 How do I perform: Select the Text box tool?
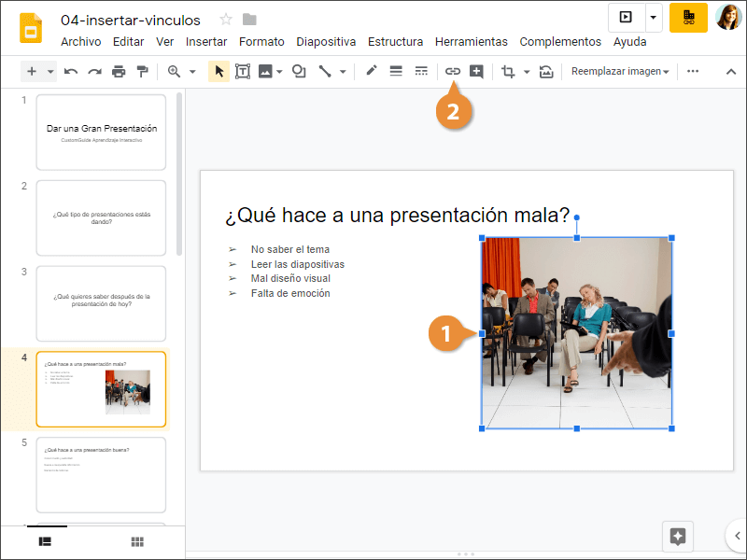(x=243, y=71)
